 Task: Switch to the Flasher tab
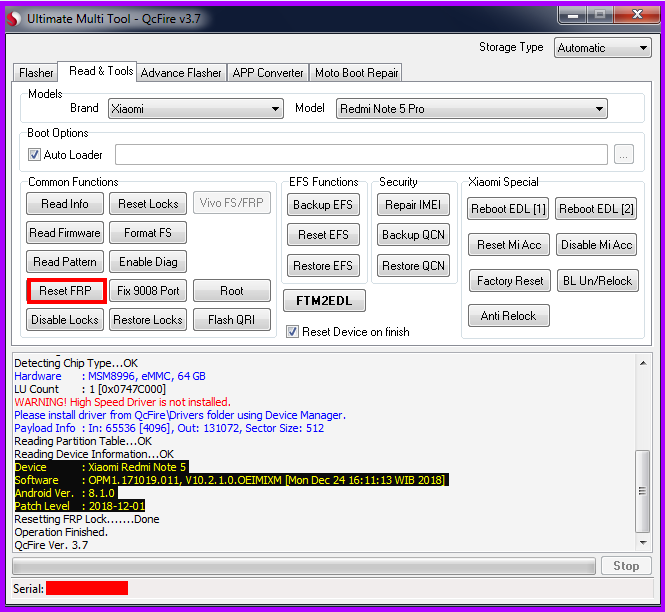pos(36,73)
